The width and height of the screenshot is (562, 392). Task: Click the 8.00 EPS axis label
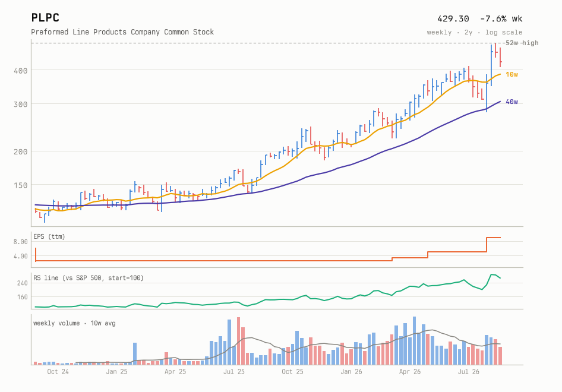(x=21, y=242)
